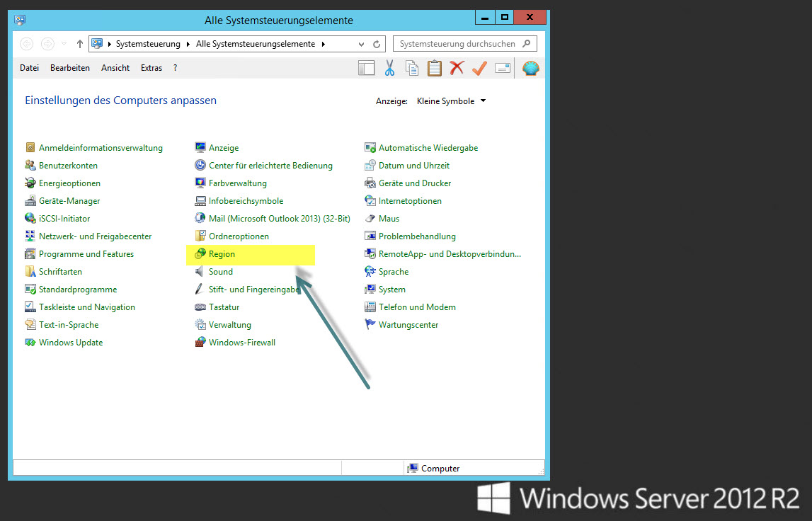Viewport: 812px width, 521px height.
Task: Click Systemsteuerung durchsuchen search field
Action: click(x=464, y=43)
